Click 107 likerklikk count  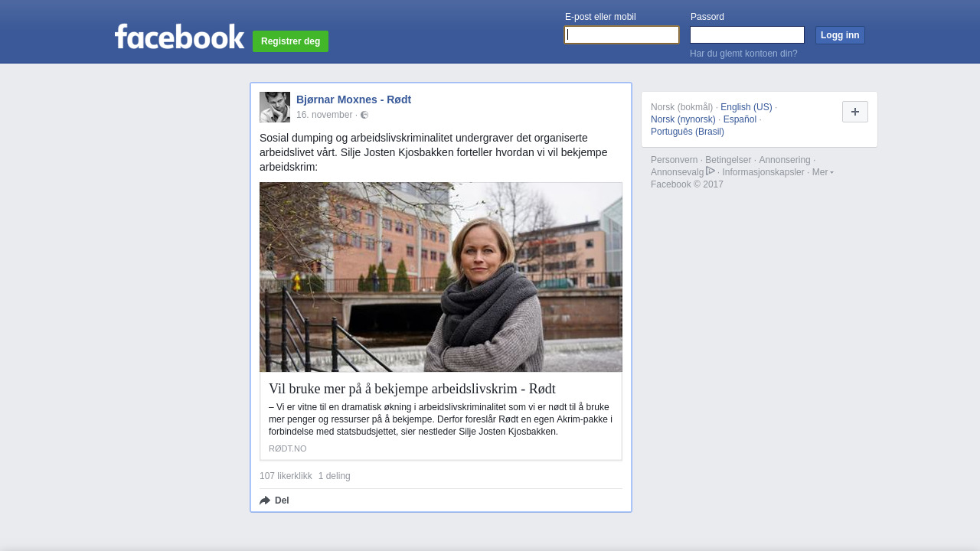[x=286, y=476]
